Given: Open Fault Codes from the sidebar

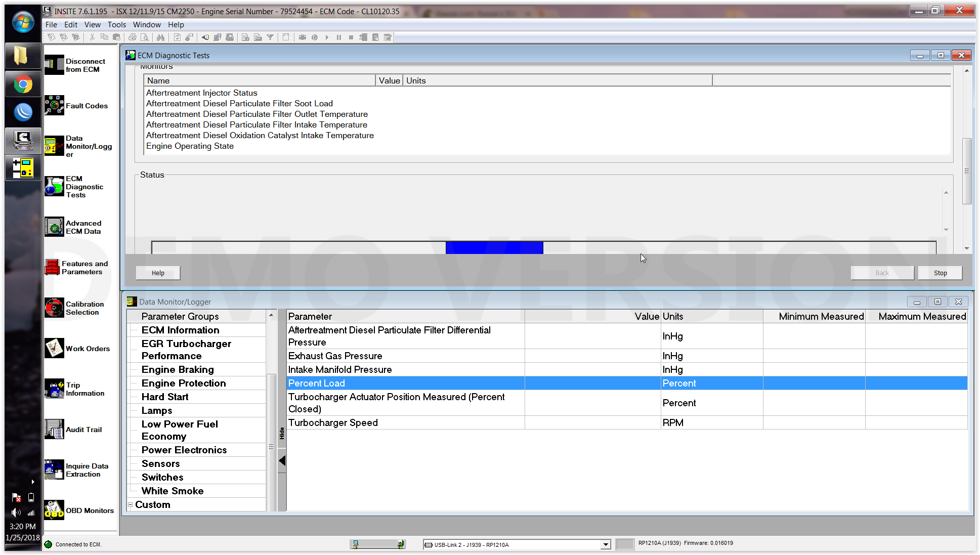Looking at the screenshot, I should [x=76, y=106].
